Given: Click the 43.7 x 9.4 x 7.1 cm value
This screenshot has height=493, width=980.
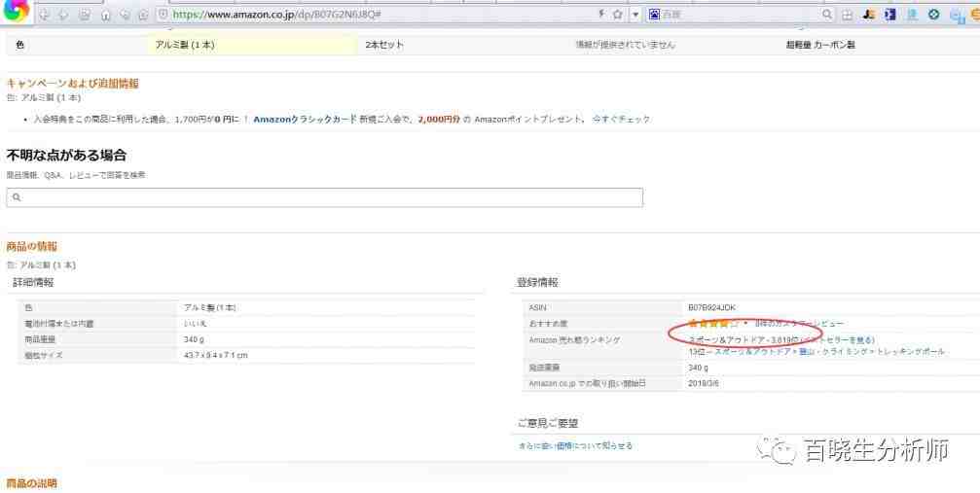Looking at the screenshot, I should (216, 356).
